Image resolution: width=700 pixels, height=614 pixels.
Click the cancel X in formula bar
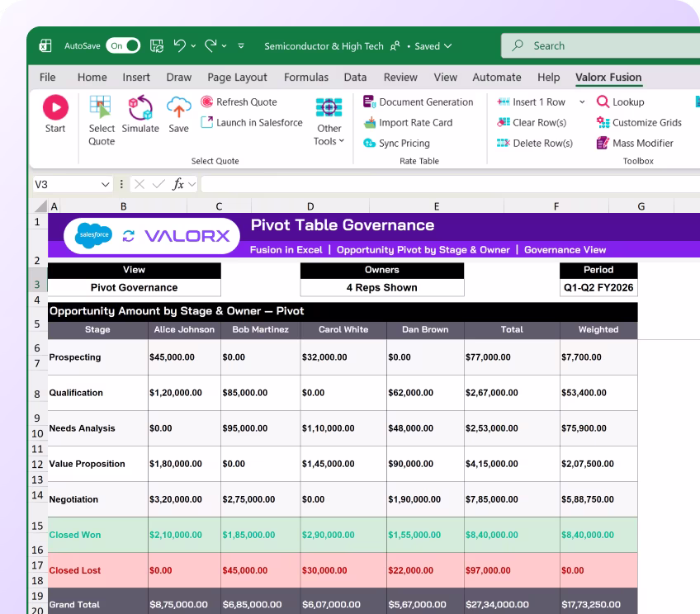click(140, 184)
